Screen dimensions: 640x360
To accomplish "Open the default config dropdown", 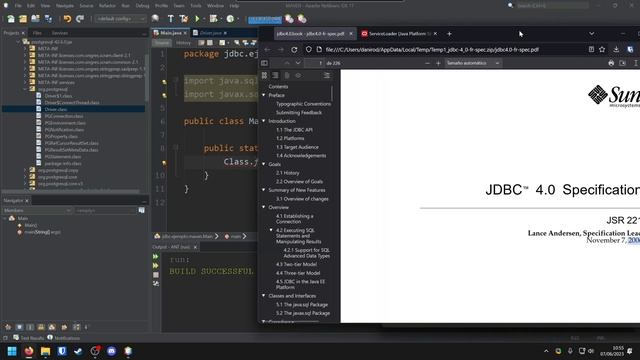I will 120,19.
